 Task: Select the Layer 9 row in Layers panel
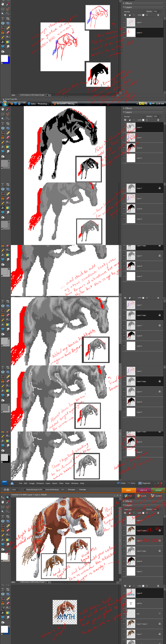[143, 593]
